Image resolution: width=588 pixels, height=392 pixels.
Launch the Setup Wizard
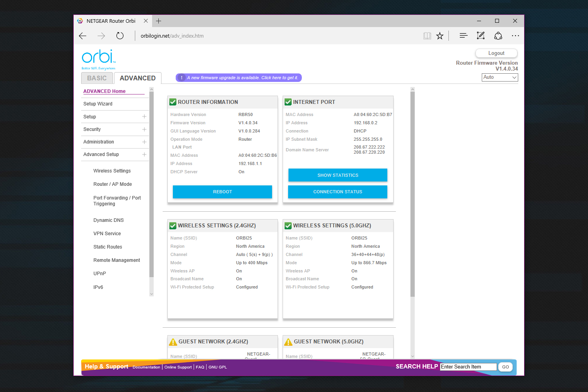point(98,104)
